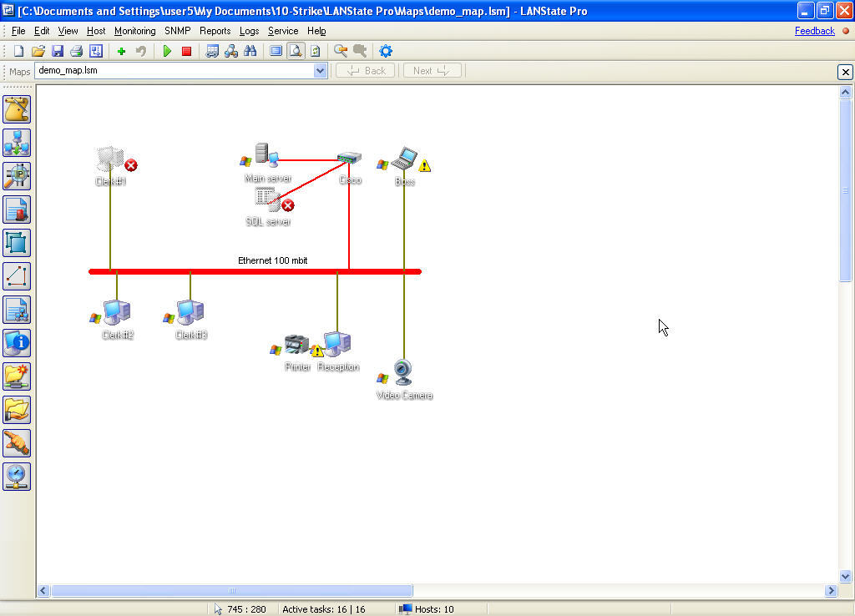Select the Video Camera device icon

tap(403, 372)
